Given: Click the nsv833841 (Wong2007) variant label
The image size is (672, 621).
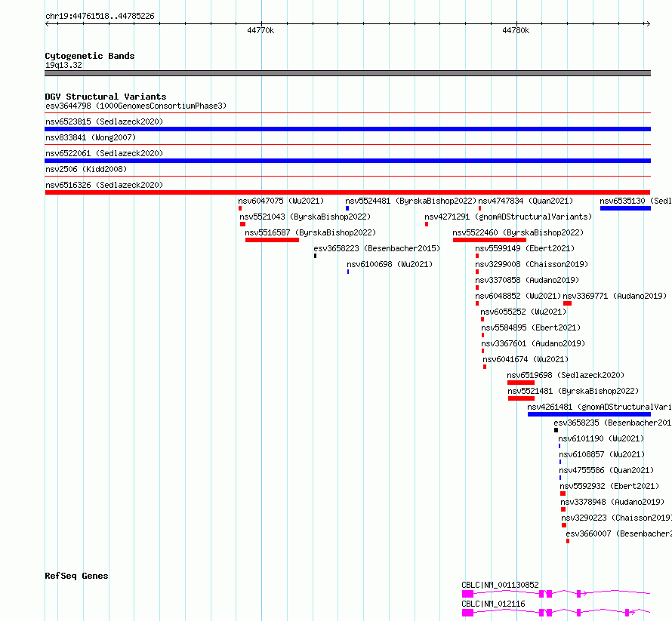Looking at the screenshot, I should 91,137.
